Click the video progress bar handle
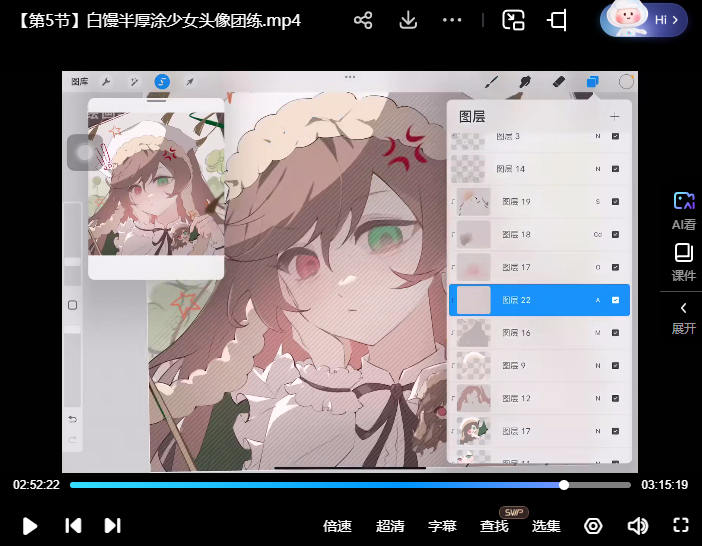 click(x=564, y=485)
